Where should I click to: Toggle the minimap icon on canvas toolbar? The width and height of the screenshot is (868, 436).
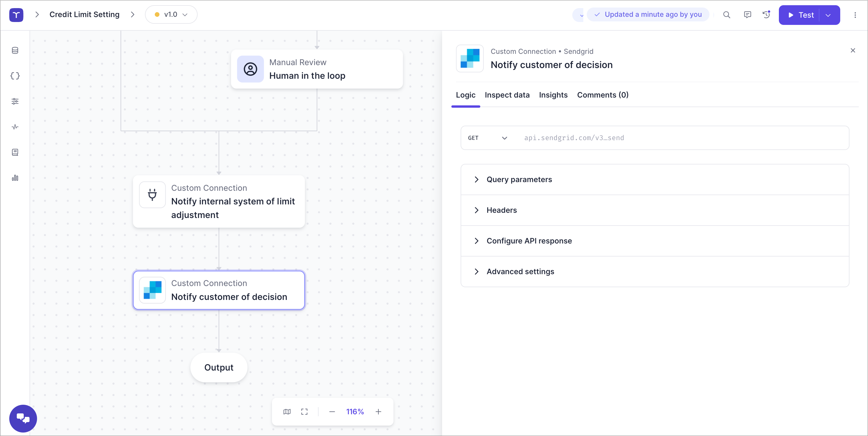pyautogui.click(x=287, y=412)
